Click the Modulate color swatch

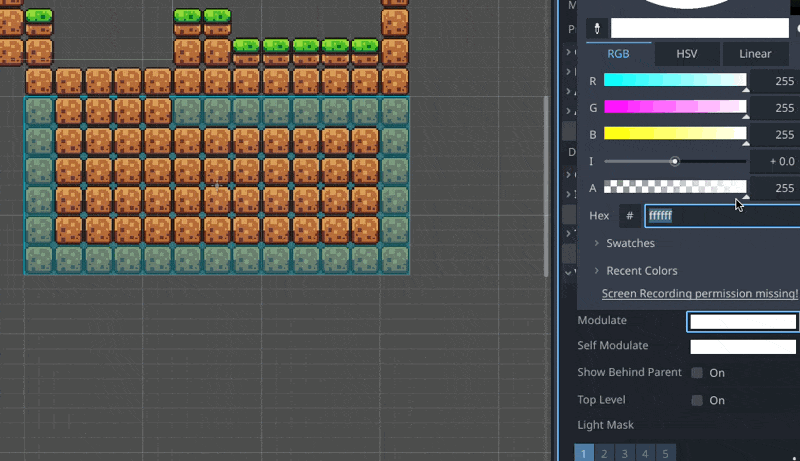[x=742, y=321]
